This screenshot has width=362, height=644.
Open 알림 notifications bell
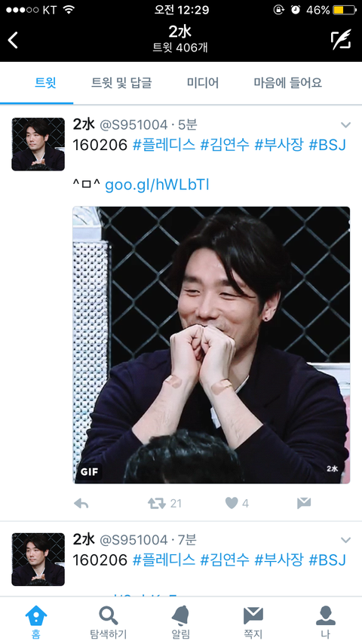pyautogui.click(x=181, y=622)
